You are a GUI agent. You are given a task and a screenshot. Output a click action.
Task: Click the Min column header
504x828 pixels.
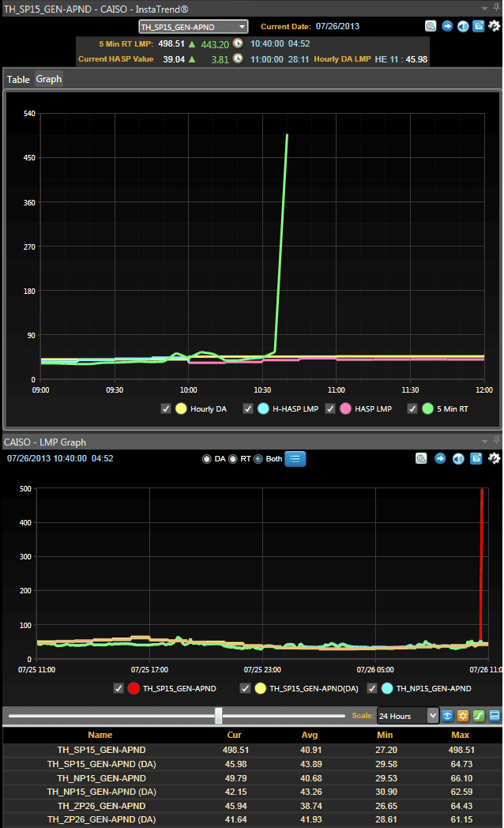(x=386, y=735)
